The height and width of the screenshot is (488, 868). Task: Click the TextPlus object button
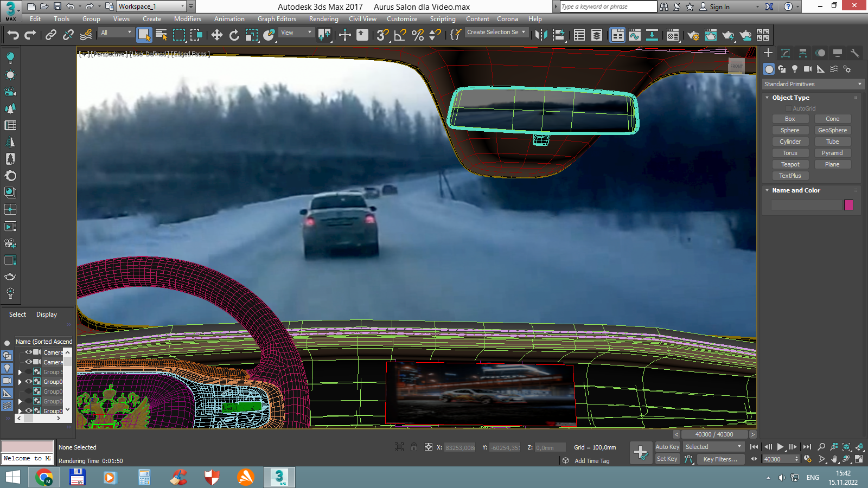[x=790, y=176]
